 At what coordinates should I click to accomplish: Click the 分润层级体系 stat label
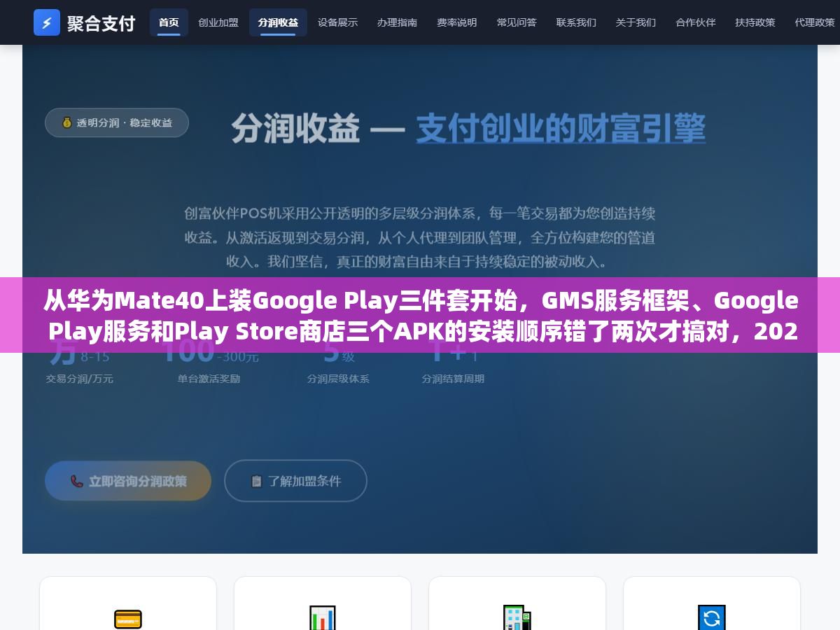338,379
